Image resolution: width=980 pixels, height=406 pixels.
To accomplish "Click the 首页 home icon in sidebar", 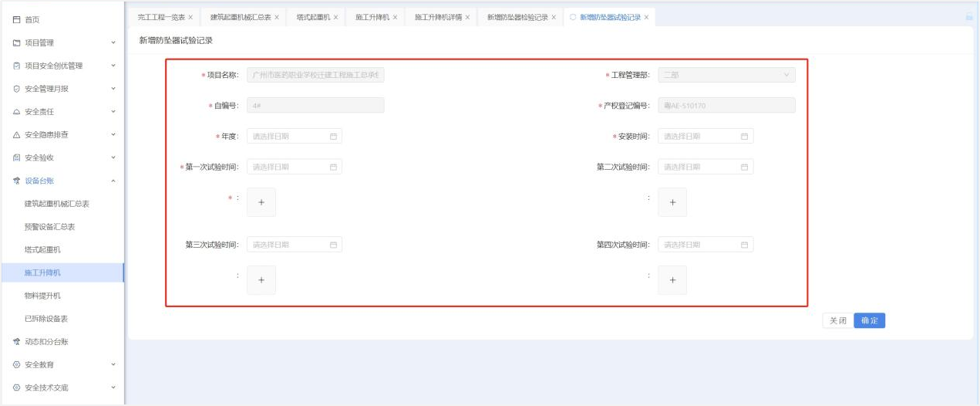I will point(16,19).
